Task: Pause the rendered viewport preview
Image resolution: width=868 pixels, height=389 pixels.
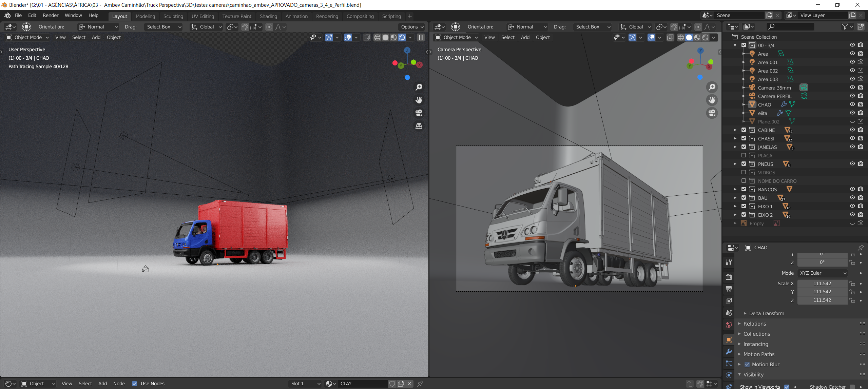Action: pos(421,37)
